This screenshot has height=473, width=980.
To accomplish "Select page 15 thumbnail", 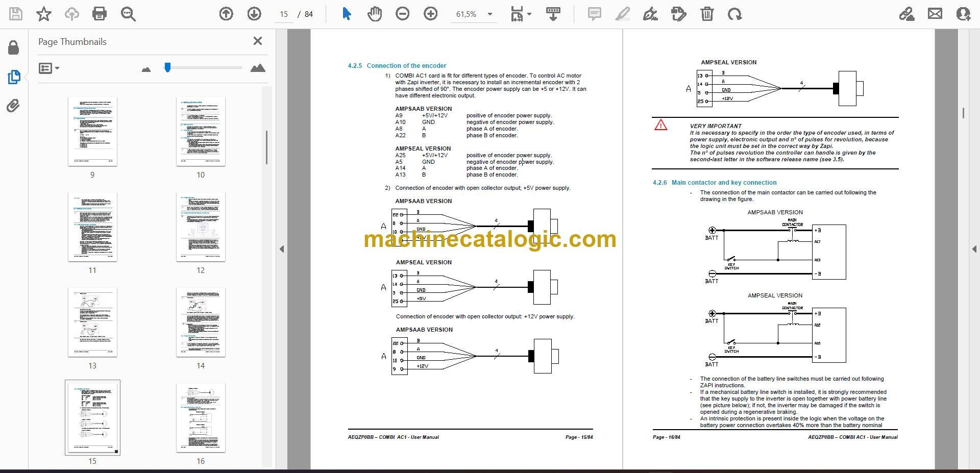I will (92, 417).
